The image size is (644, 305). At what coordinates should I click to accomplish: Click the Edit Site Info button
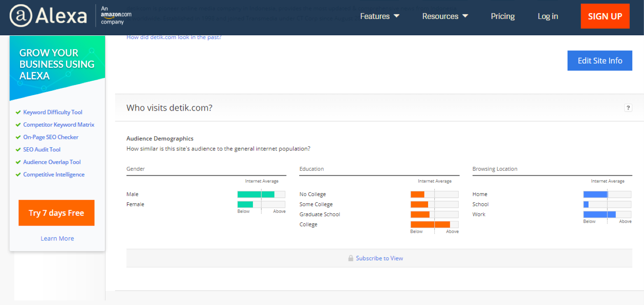[x=600, y=61]
